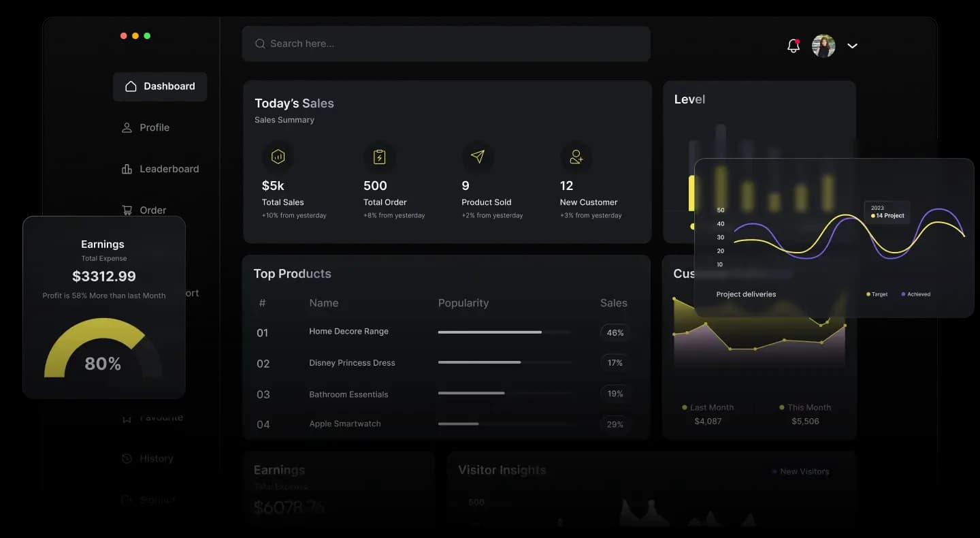980x538 pixels.
Task: Select the Disney Princess Dress row name
Action: pos(352,363)
